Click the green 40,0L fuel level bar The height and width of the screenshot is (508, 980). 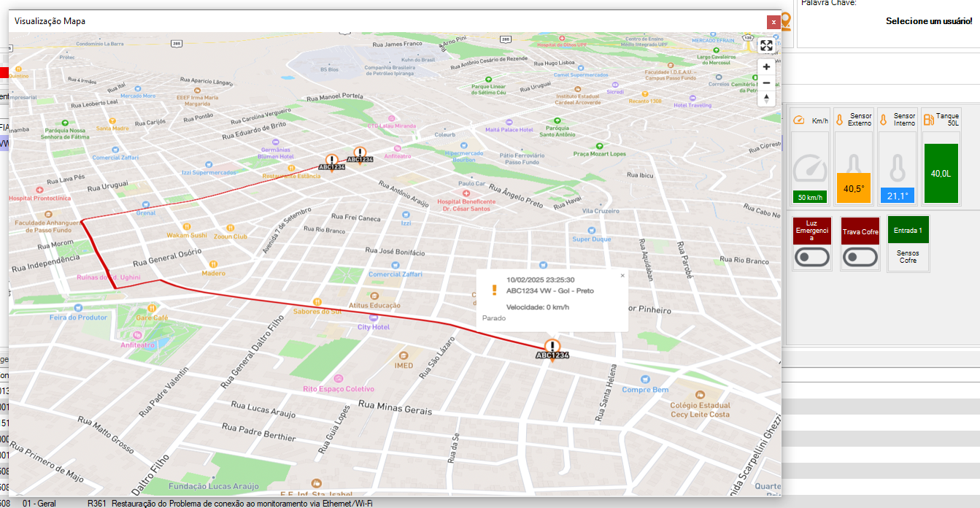(x=941, y=173)
